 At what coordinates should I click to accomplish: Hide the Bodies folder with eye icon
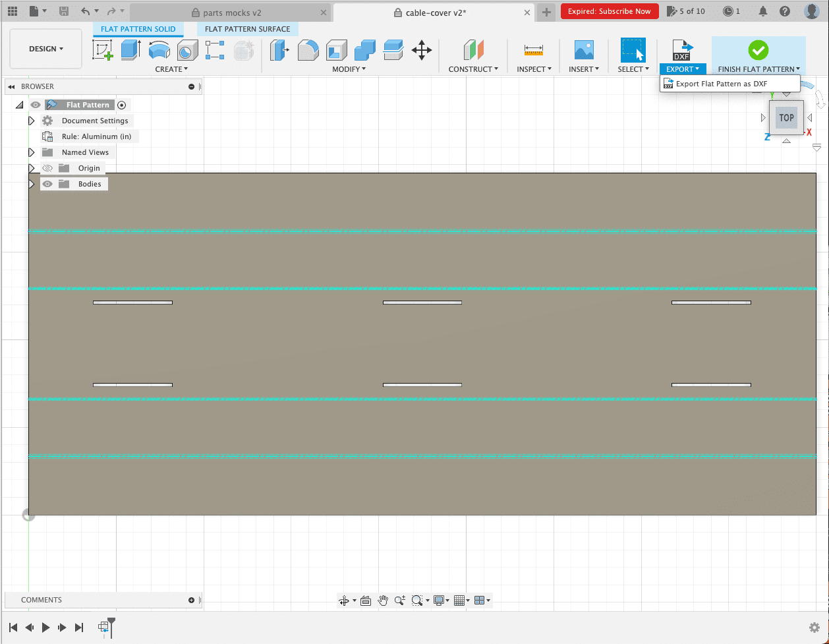pos(47,184)
